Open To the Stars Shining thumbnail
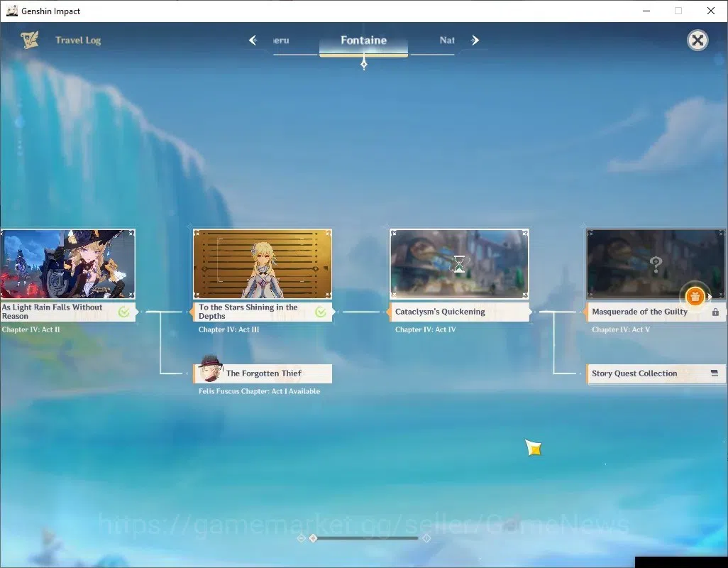The width and height of the screenshot is (728, 568). (x=263, y=264)
